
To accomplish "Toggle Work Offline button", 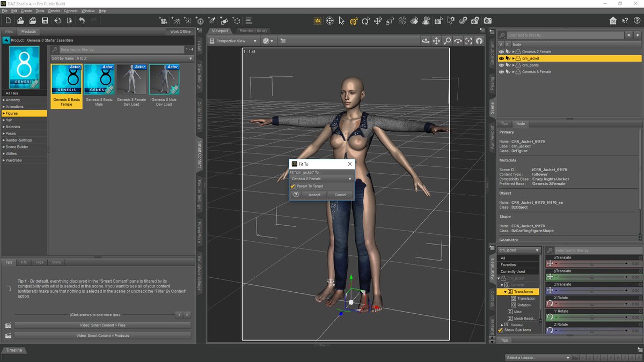I will pos(180,32).
